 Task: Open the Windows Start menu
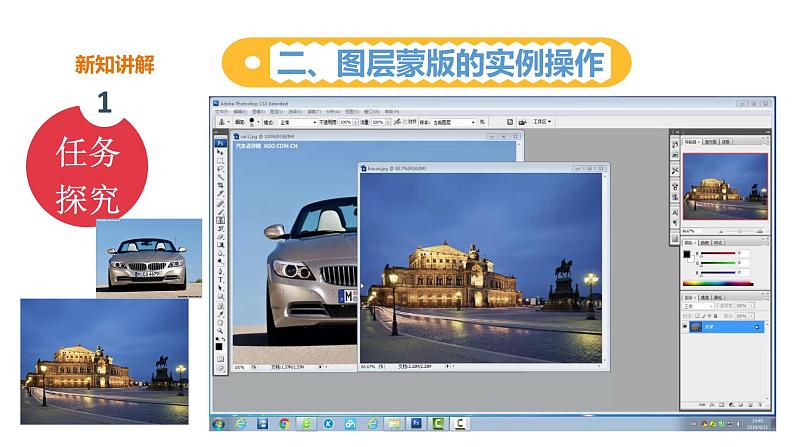(219, 422)
